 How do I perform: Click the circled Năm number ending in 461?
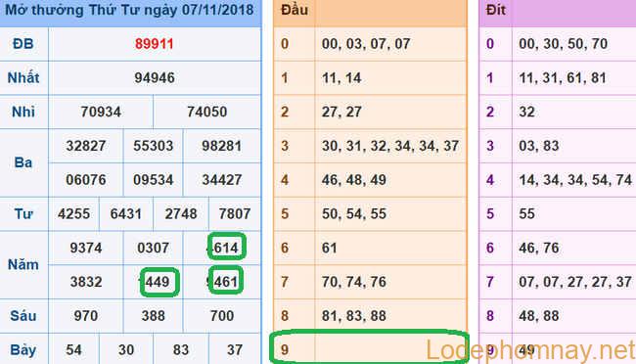point(226,281)
